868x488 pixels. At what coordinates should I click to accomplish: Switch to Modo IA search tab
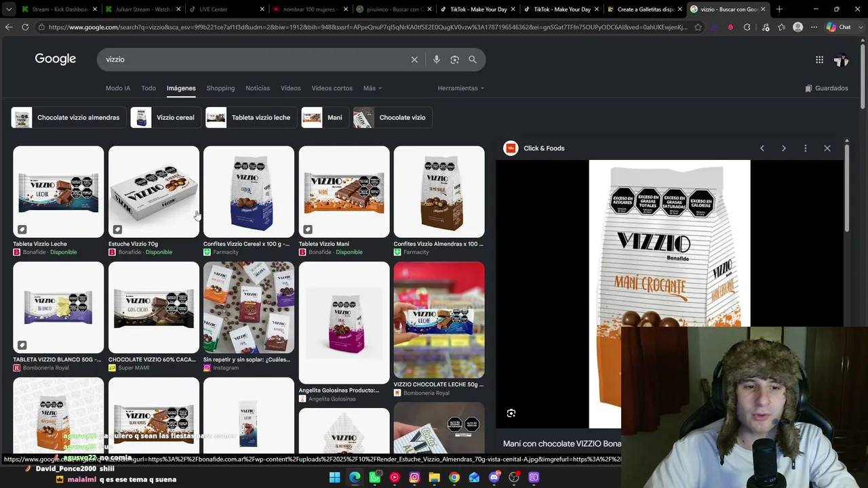pos(118,88)
